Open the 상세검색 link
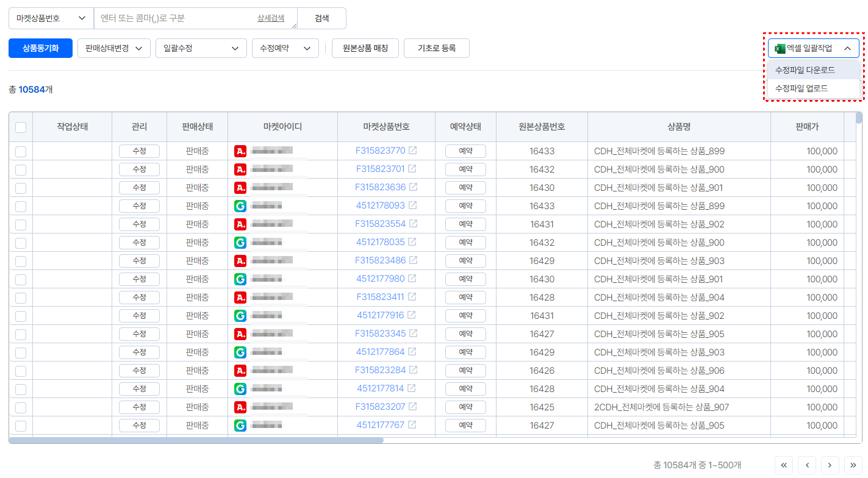The image size is (868, 478). [x=270, y=18]
